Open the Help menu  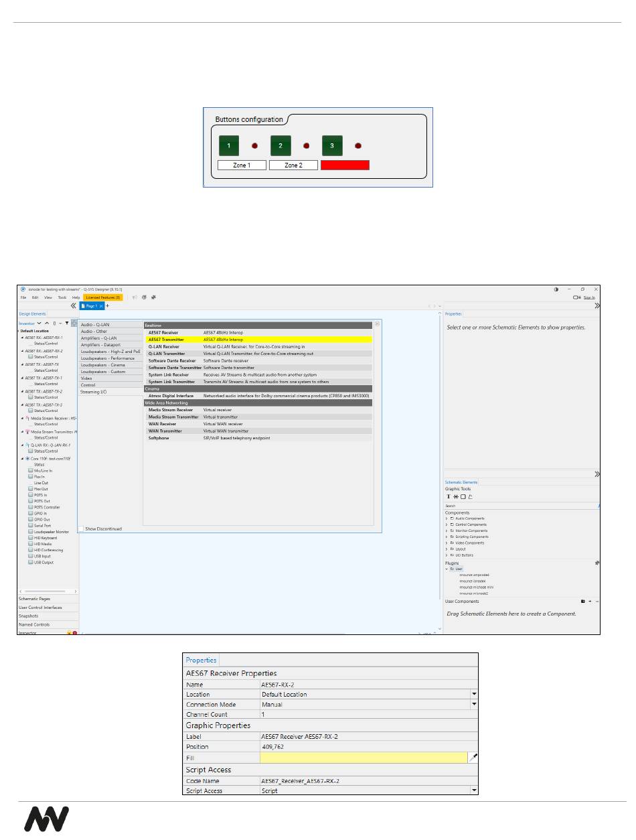pyautogui.click(x=76, y=297)
